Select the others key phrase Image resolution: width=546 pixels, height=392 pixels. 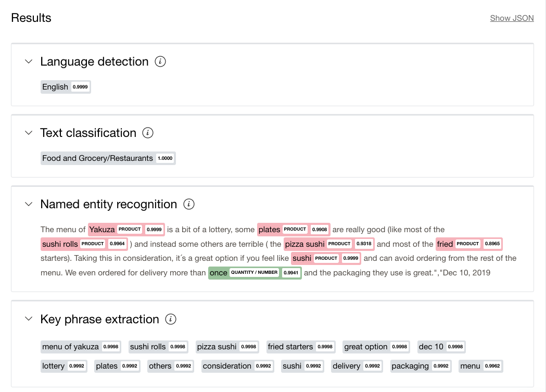click(171, 366)
